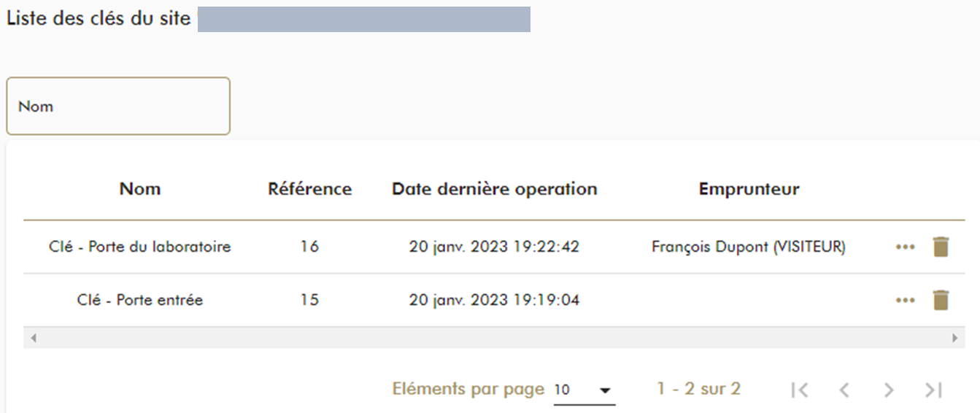Open more options for Porte entrée
This screenshot has height=413, width=980.
[x=905, y=300]
